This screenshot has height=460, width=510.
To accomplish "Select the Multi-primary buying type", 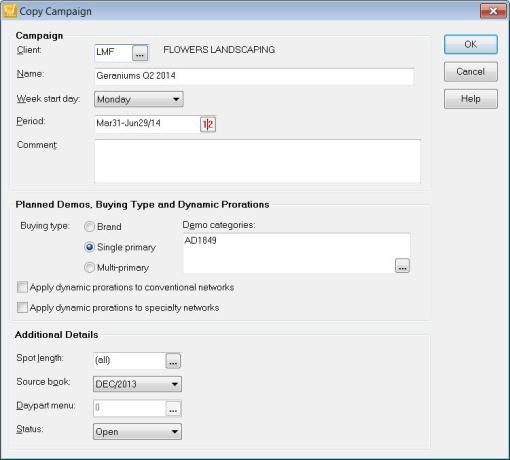I will pos(89,268).
